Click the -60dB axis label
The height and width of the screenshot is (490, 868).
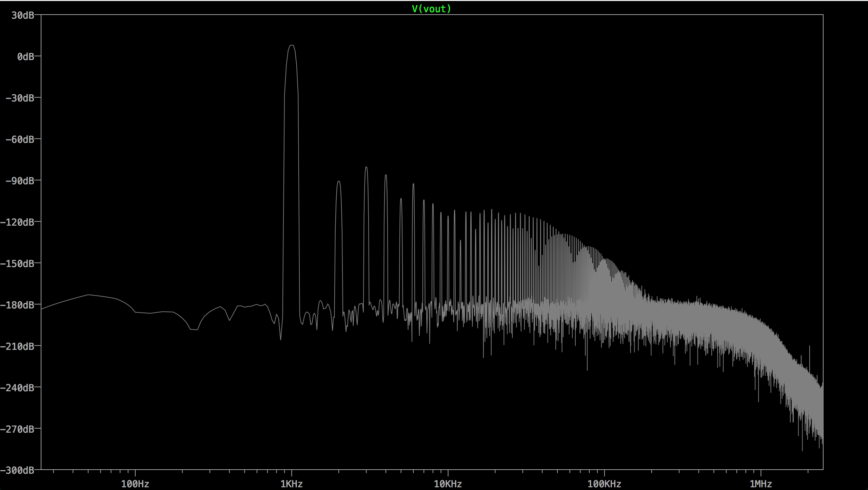point(20,139)
